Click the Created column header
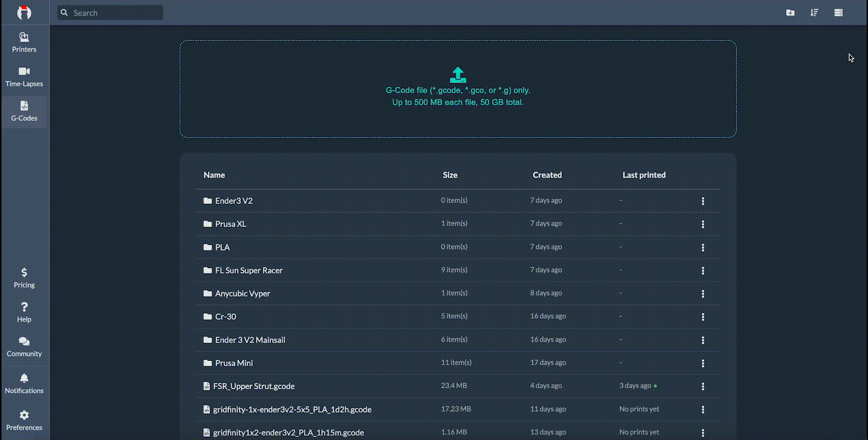 [x=547, y=175]
